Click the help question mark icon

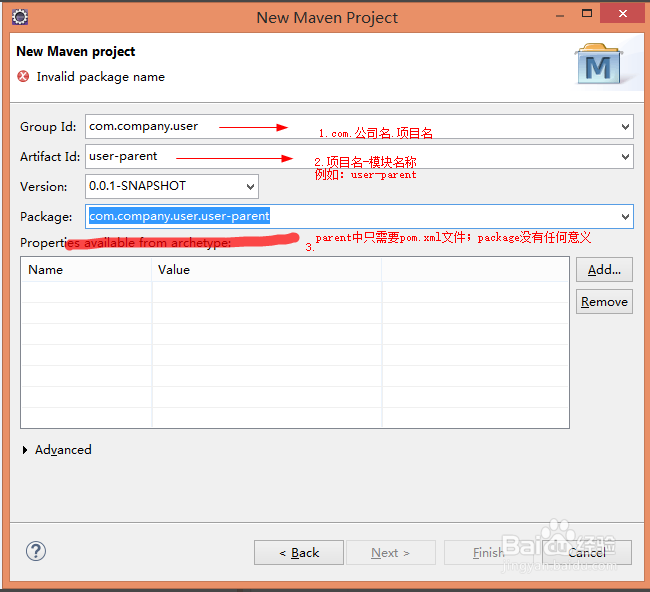coord(36,551)
